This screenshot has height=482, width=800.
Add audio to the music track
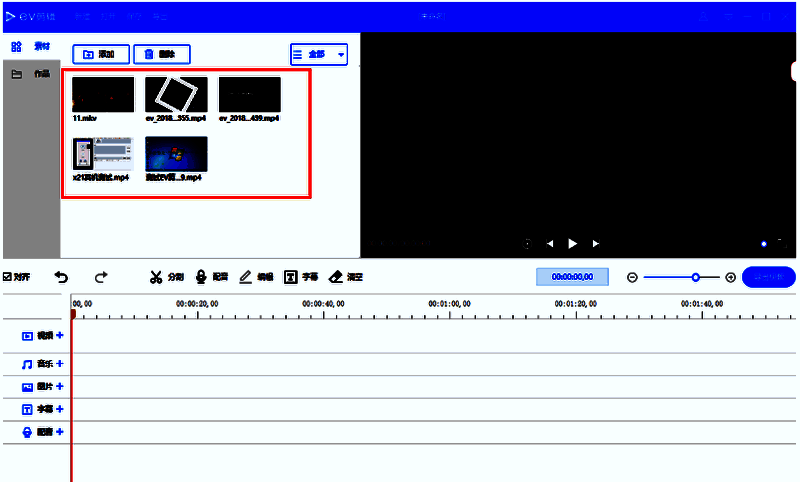point(60,364)
